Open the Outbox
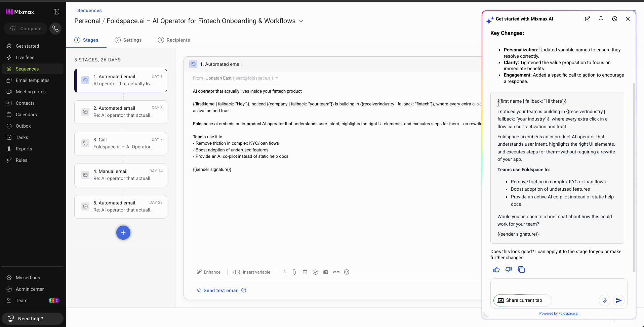644x327 pixels. 32,126
